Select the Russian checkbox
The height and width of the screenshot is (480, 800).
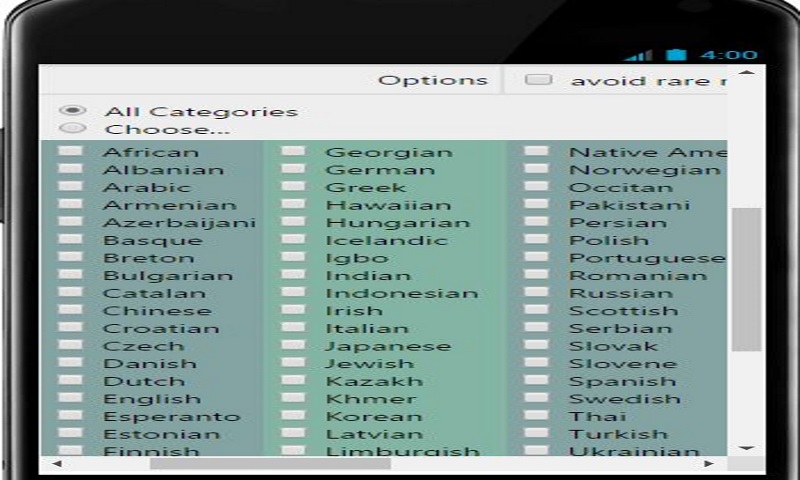pos(537,293)
